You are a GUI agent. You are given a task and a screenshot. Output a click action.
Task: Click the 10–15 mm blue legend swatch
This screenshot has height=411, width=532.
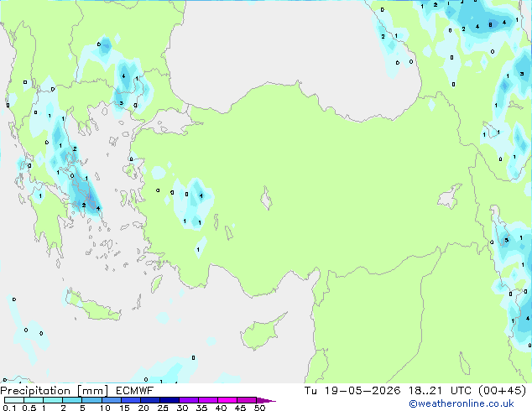pyautogui.click(x=111, y=400)
